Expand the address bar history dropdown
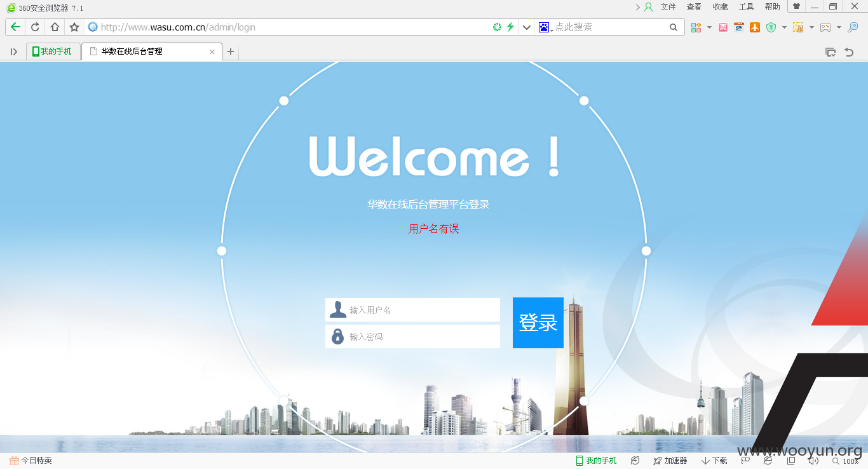 point(526,27)
